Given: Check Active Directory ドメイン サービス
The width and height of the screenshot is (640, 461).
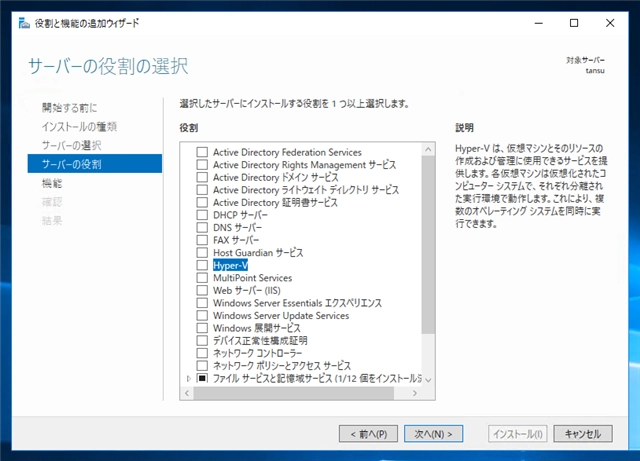Looking at the screenshot, I should coord(202,177).
